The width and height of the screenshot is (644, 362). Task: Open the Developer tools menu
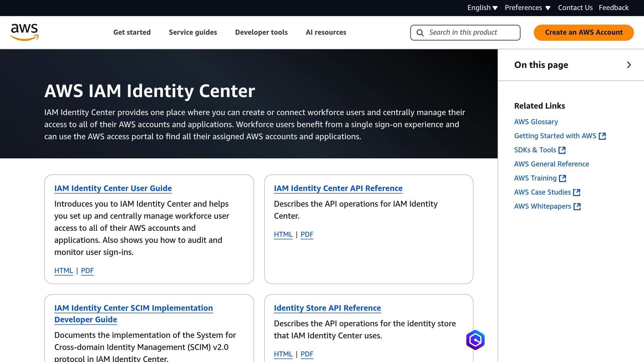[261, 32]
